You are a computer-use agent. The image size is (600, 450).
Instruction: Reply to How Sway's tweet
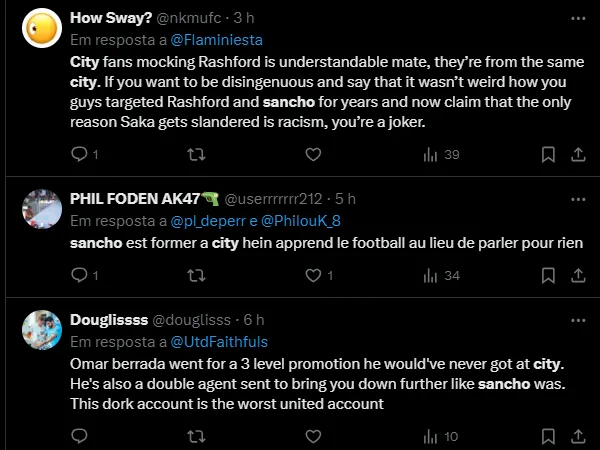(80, 154)
